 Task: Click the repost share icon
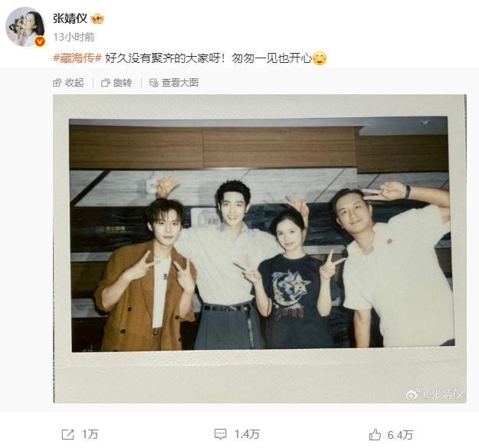click(x=67, y=434)
